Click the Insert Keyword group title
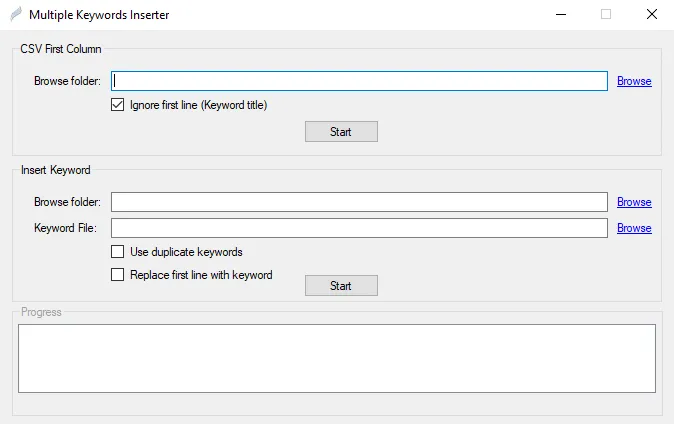The height and width of the screenshot is (424, 674). click(55, 170)
